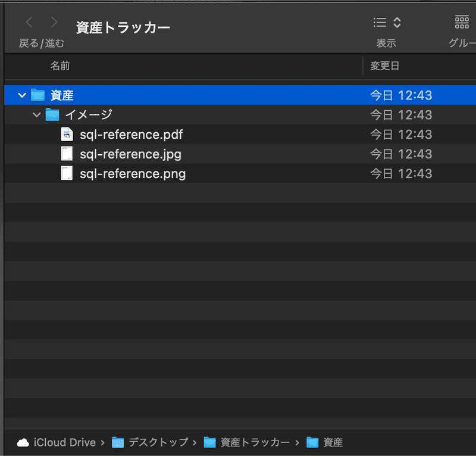Collapse the 資産 folder disclosure chevron
The image size is (476, 456).
click(x=22, y=95)
